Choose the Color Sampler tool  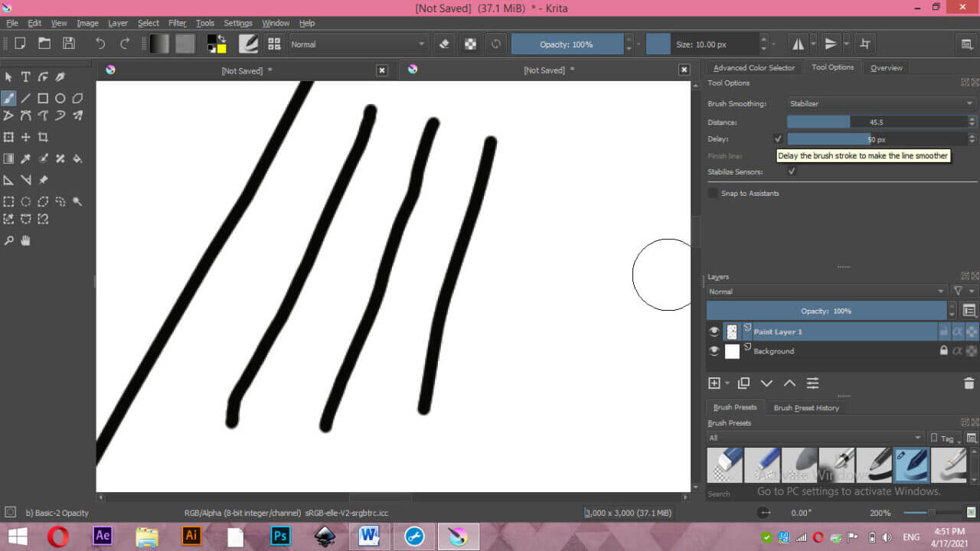coord(25,158)
